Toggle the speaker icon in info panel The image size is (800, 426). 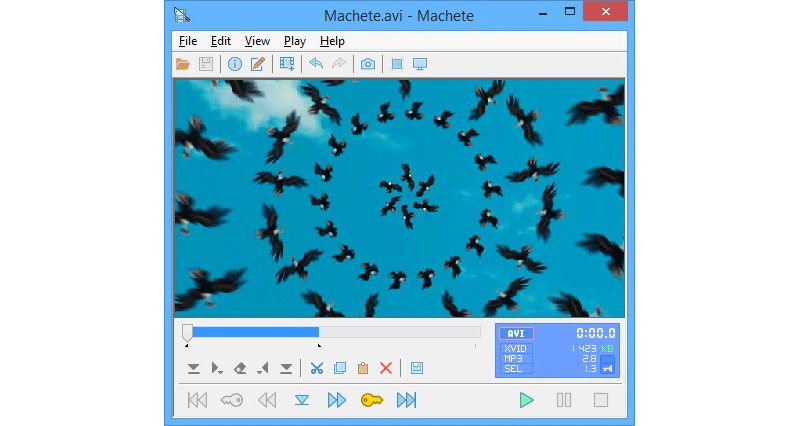607,367
